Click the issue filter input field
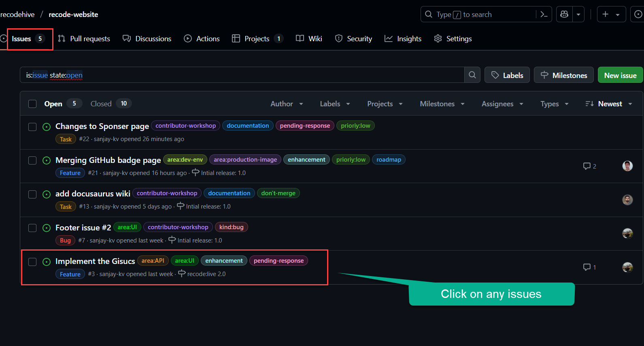 pyautogui.click(x=242, y=75)
